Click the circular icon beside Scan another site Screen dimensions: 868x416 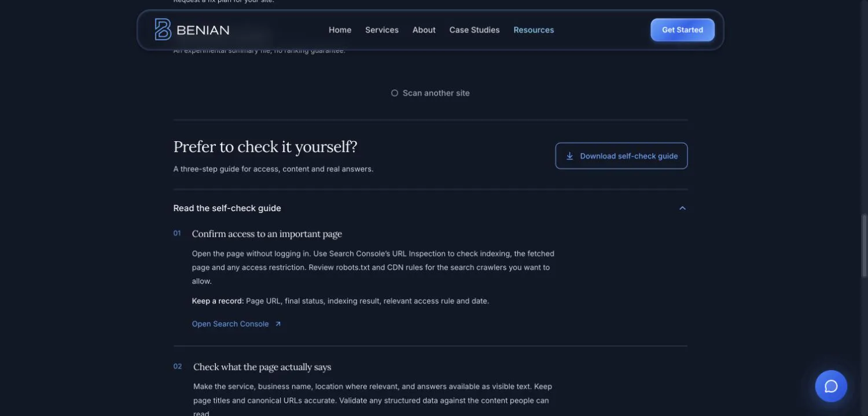[395, 93]
